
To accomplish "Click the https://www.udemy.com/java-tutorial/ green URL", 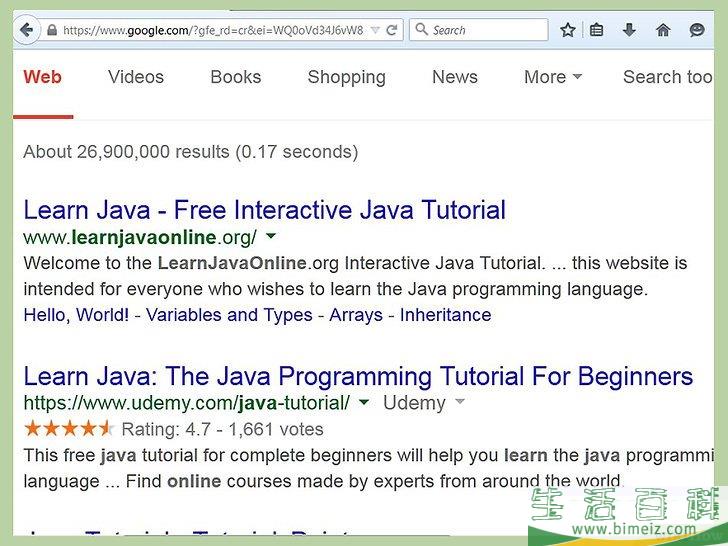I will click(x=187, y=403).
